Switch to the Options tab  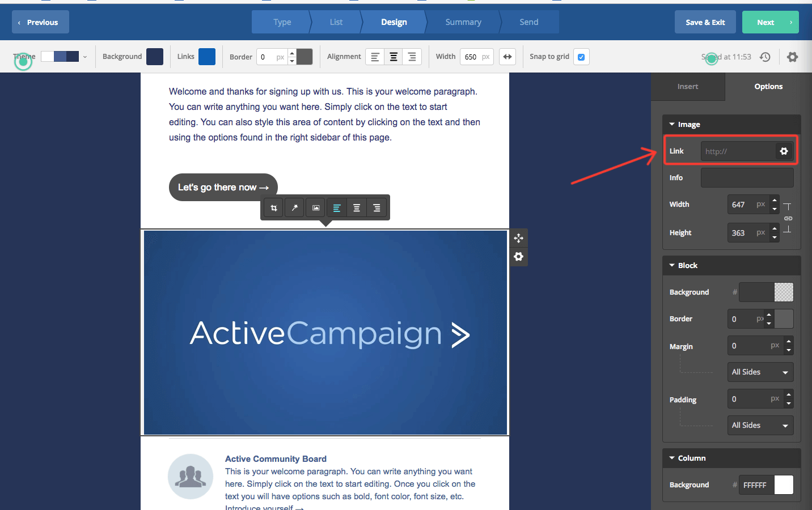(768, 87)
